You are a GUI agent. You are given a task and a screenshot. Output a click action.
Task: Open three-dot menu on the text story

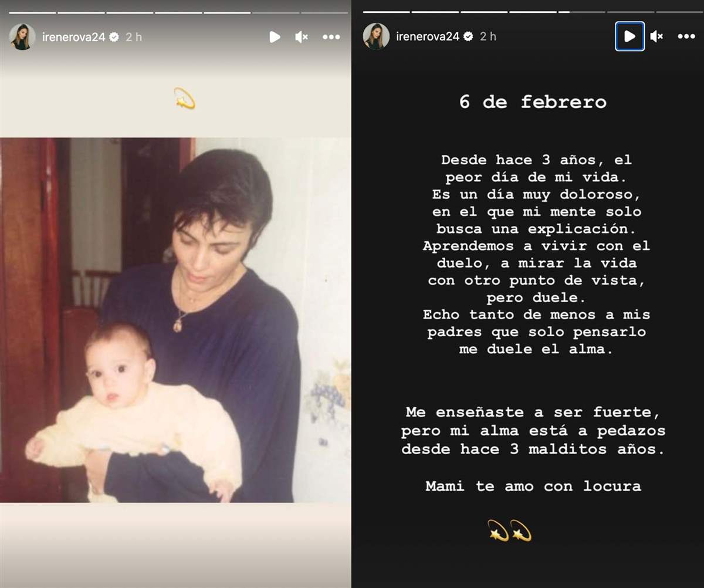[686, 36]
